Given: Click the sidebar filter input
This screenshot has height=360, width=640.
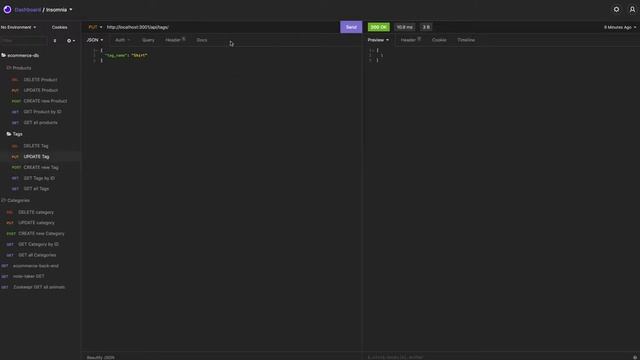Looking at the screenshot, I should 24,41.
